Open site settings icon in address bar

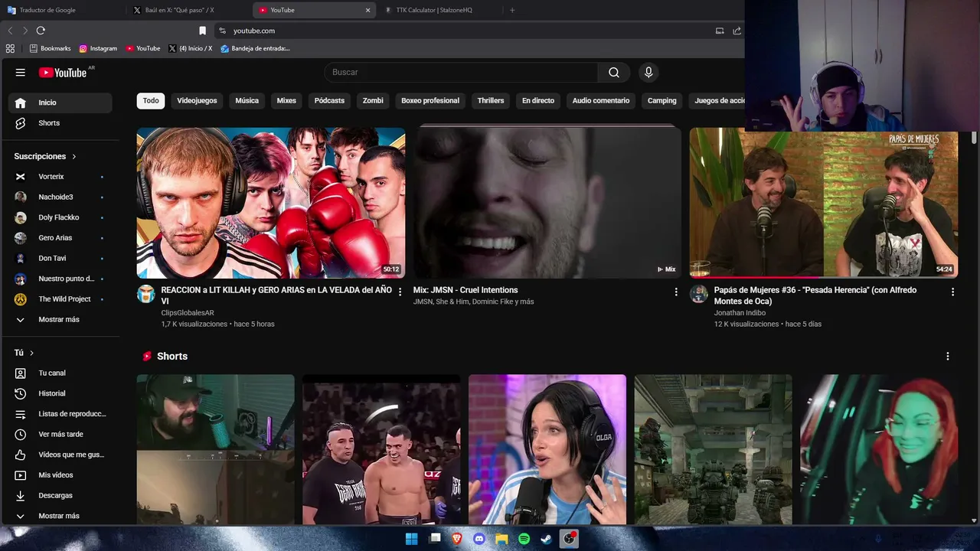222,31
